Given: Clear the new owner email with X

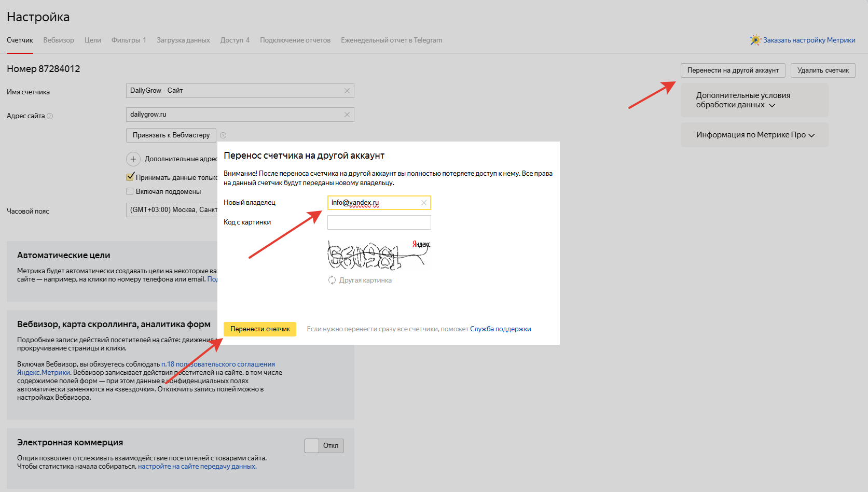Looking at the screenshot, I should click(424, 203).
